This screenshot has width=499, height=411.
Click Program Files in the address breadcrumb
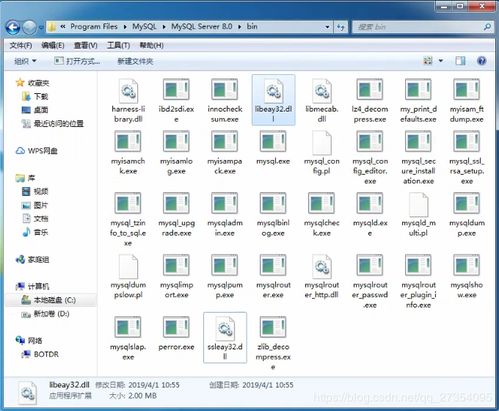(94, 27)
